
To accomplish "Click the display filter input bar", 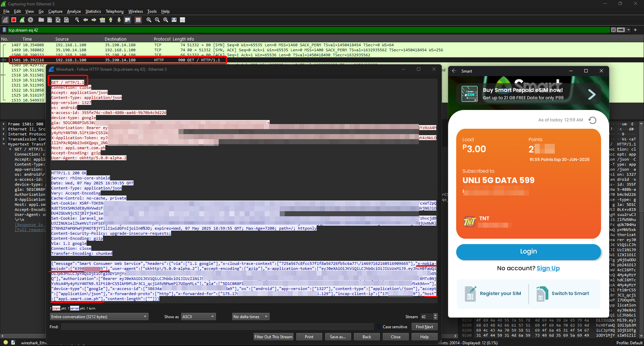I will coord(308,30).
